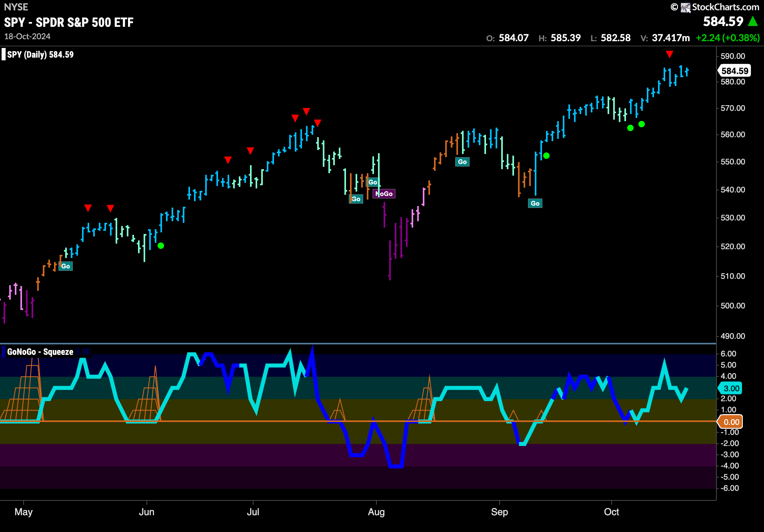
Task: Click the 530.00 price axis label
Action: click(733, 218)
